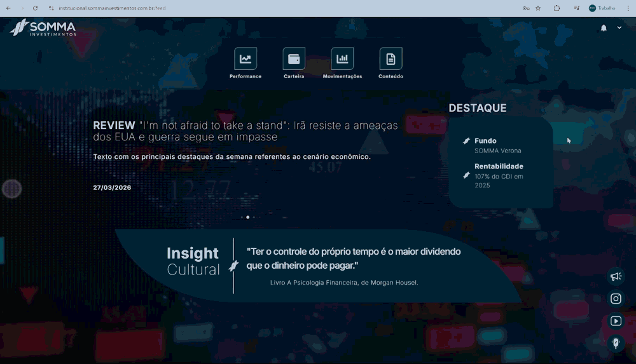This screenshot has width=636, height=364.
Task: Open the Instagram icon
Action: [x=616, y=299]
